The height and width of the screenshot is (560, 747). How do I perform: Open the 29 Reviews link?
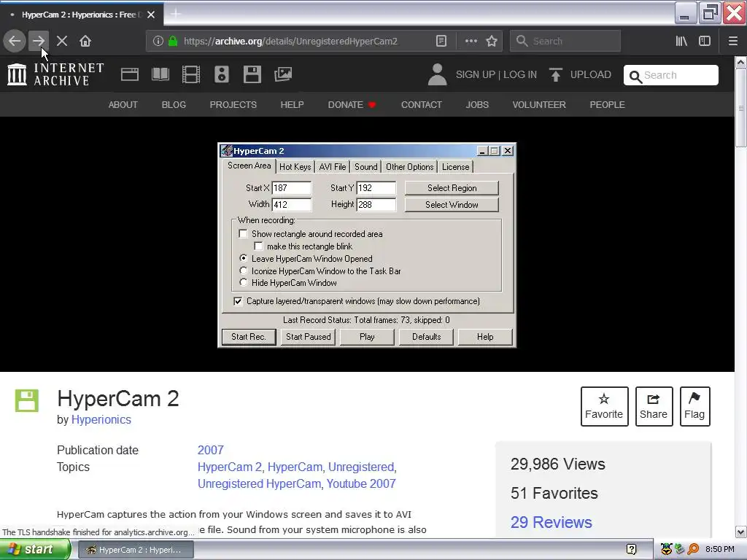(551, 522)
